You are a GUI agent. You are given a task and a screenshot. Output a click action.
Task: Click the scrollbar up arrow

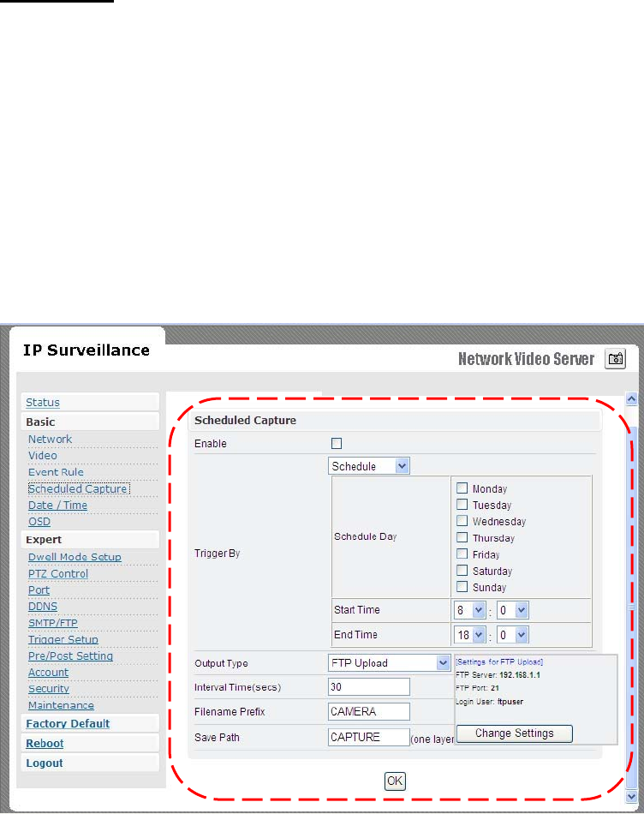tap(631, 398)
